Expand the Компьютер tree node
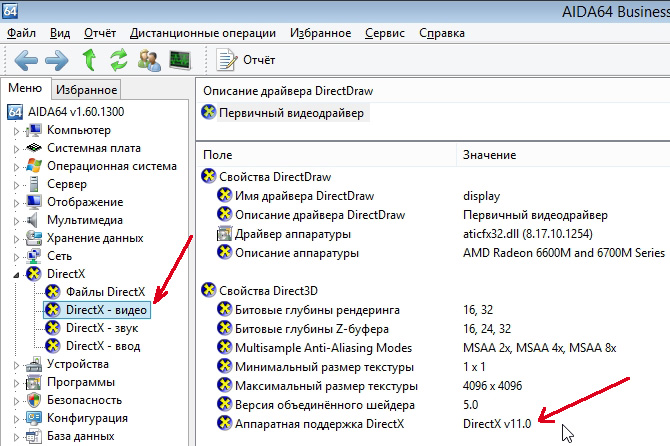Image resolution: width=670 pixels, height=446 pixels. (16, 130)
